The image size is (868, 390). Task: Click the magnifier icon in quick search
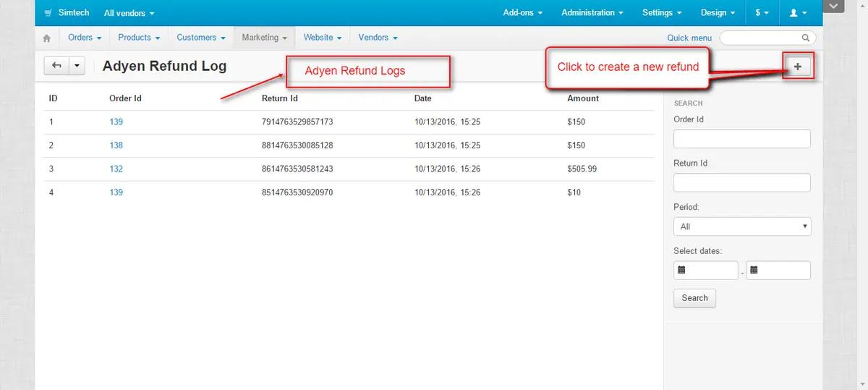point(806,38)
